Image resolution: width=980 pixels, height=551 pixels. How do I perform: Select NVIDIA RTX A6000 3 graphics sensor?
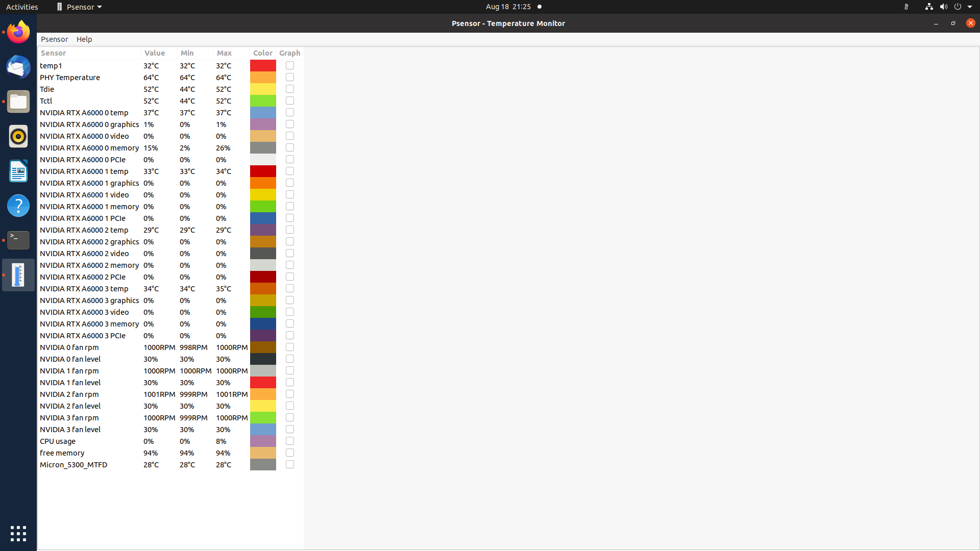point(170,300)
